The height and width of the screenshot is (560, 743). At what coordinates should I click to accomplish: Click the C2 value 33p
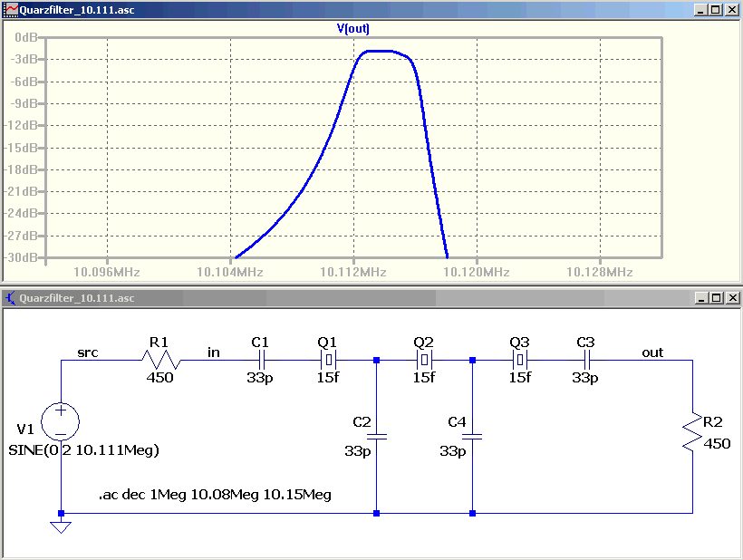coord(358,451)
